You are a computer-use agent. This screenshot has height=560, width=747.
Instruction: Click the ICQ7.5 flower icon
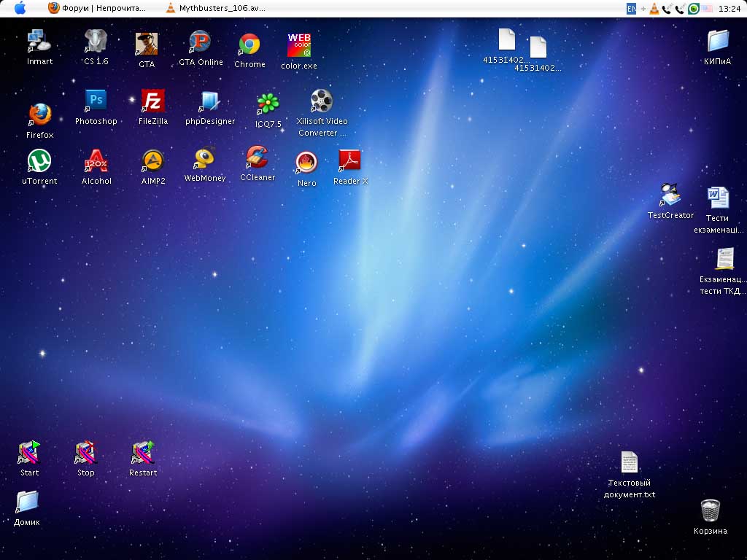tap(268, 104)
